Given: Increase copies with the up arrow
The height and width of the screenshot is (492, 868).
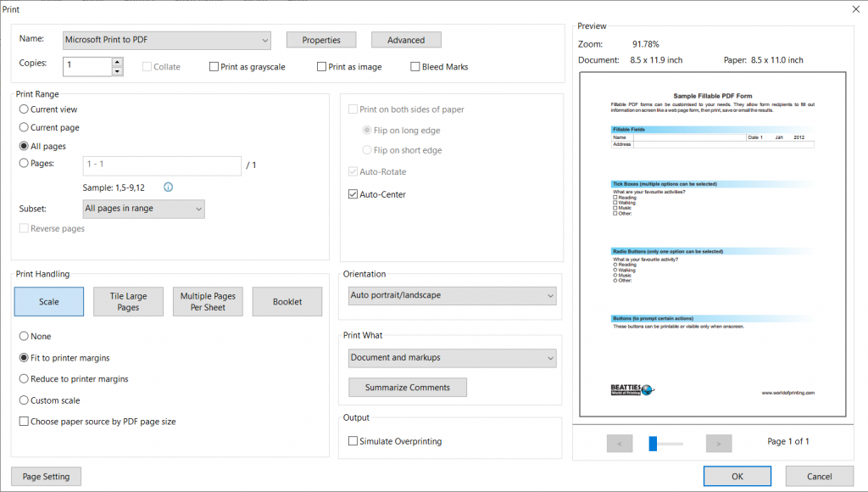Looking at the screenshot, I should click(117, 62).
